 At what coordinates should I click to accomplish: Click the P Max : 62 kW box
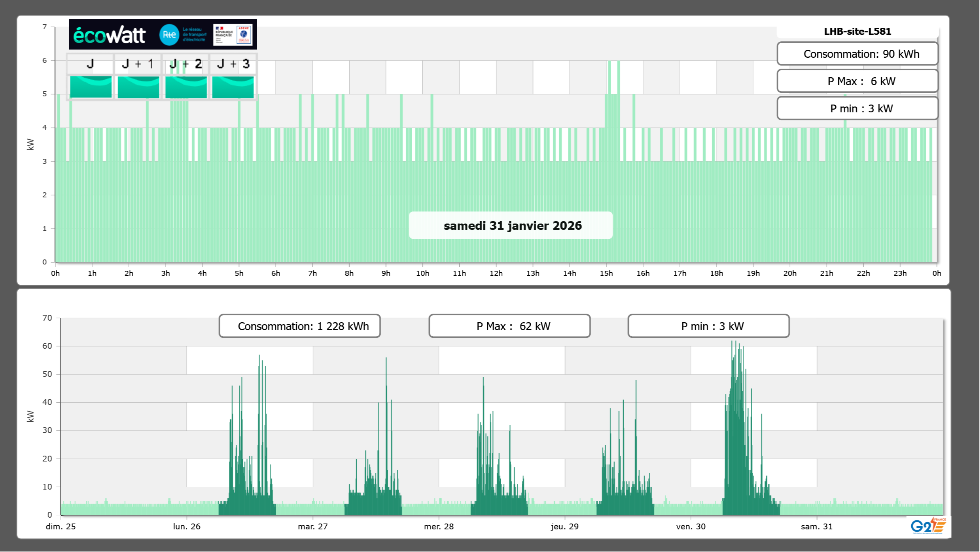509,326
